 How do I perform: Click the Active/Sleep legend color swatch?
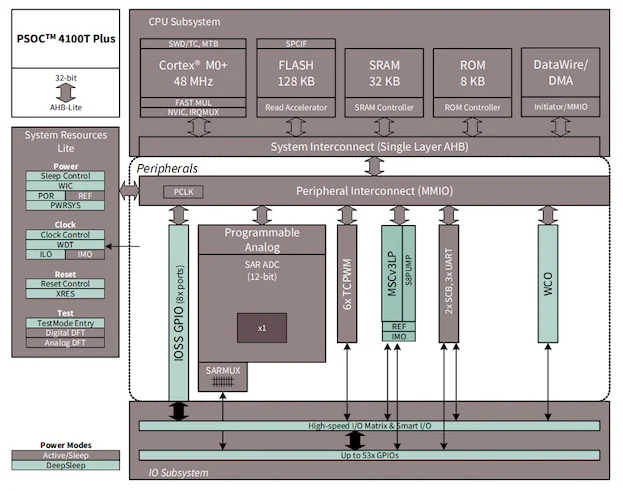[x=66, y=455]
